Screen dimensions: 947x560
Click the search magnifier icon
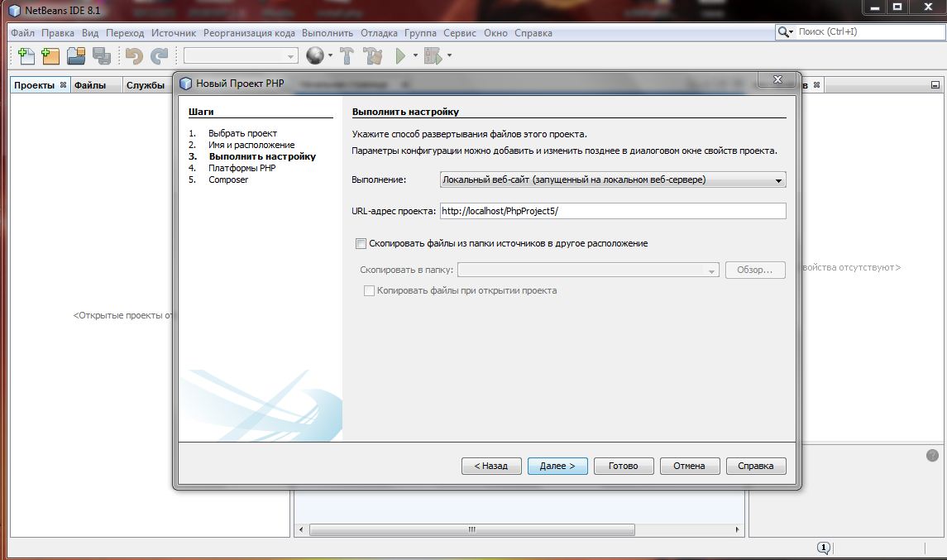click(x=782, y=32)
